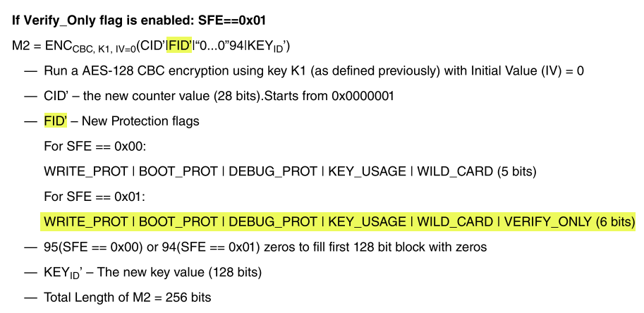
Task: Click the highlighted FID' in the M2 formula
Action: click(x=180, y=46)
